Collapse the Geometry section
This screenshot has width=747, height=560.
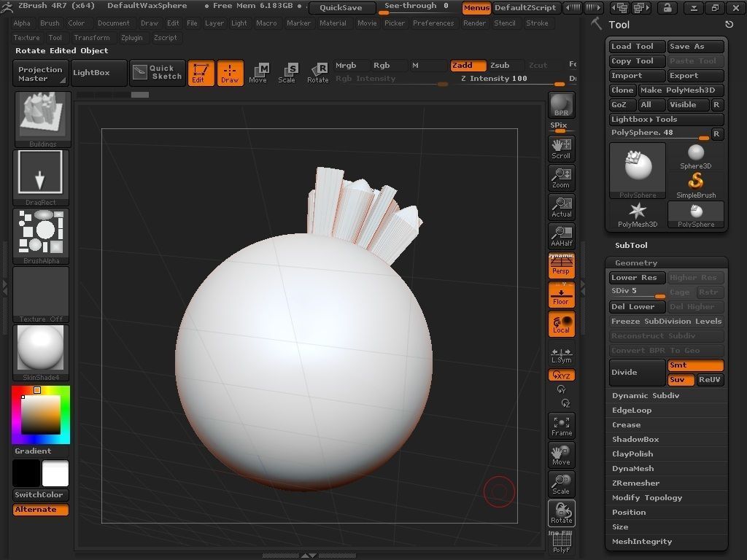(636, 262)
